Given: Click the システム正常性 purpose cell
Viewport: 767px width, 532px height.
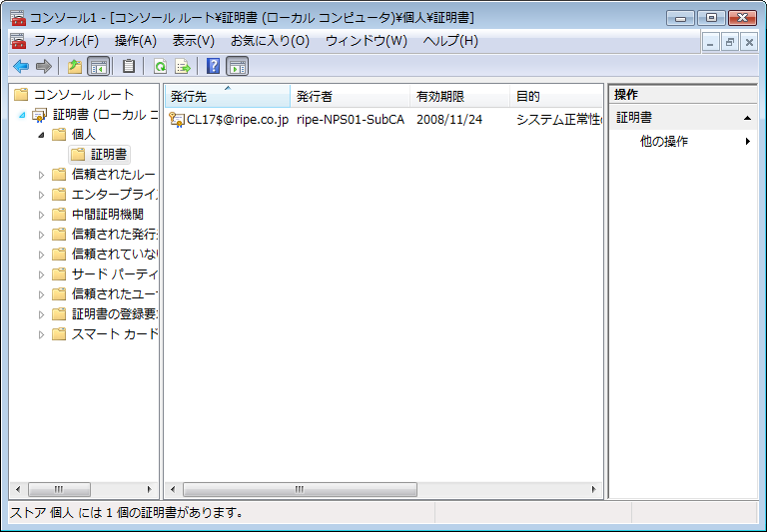Looking at the screenshot, I should [x=559, y=120].
